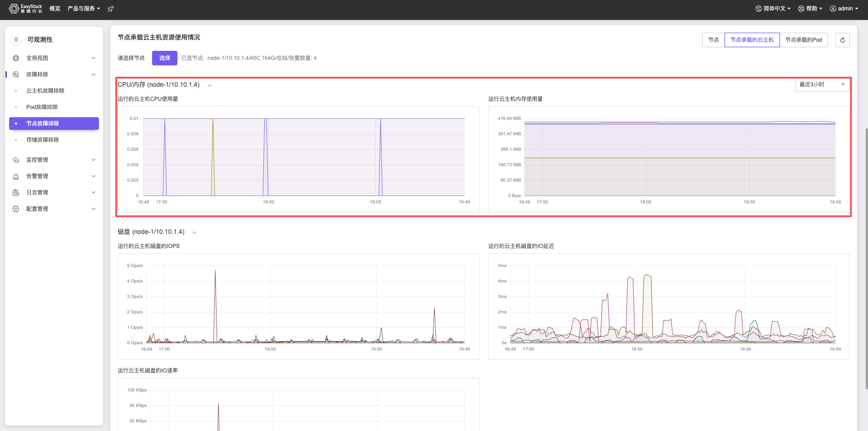Open the admin account dropdown

pos(844,9)
